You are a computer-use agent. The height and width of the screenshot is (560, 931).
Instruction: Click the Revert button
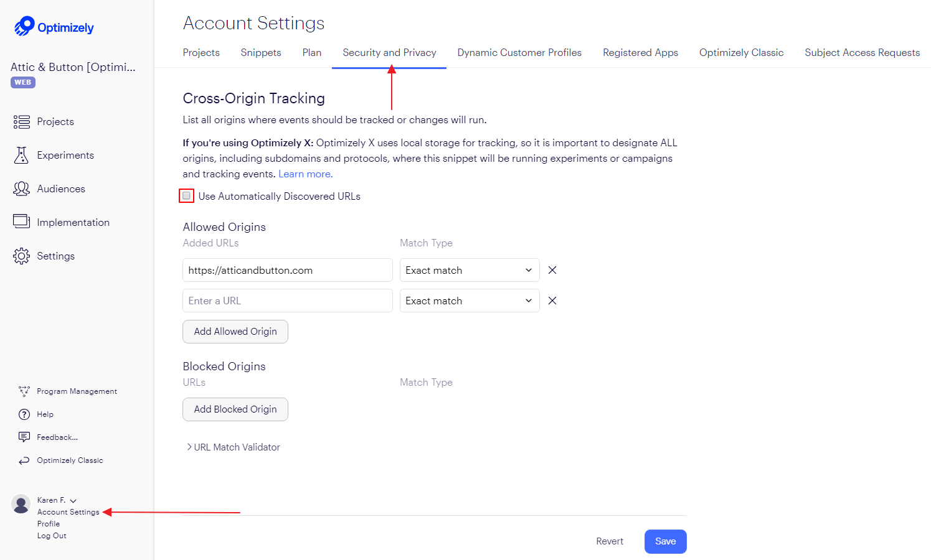pyautogui.click(x=610, y=541)
